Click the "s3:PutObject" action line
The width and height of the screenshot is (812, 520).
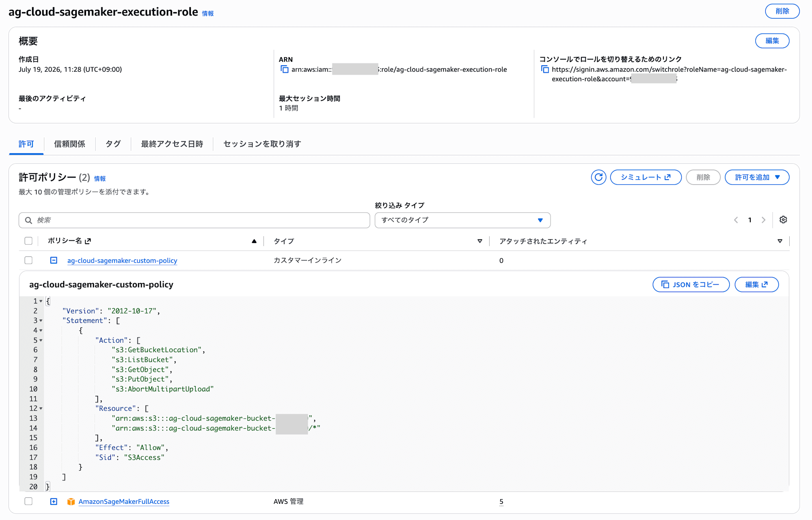click(142, 379)
